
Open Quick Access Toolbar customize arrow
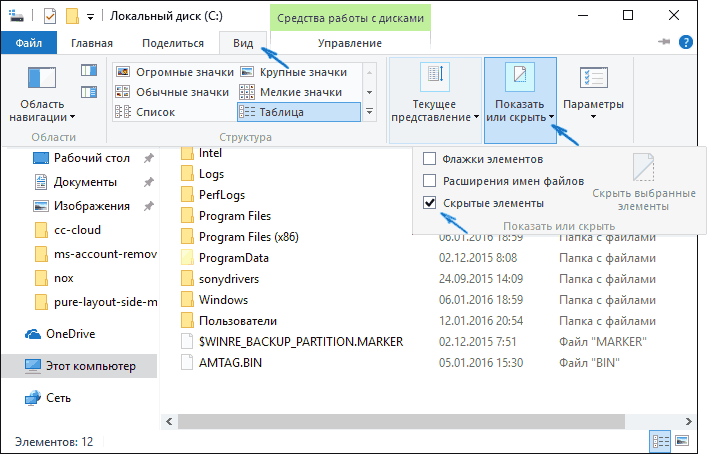coord(91,17)
